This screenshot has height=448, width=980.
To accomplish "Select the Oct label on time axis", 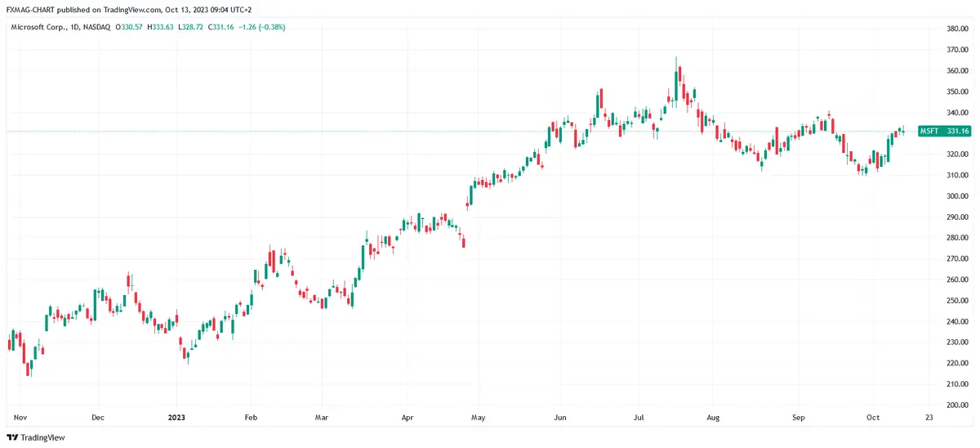I will pos(874,417).
